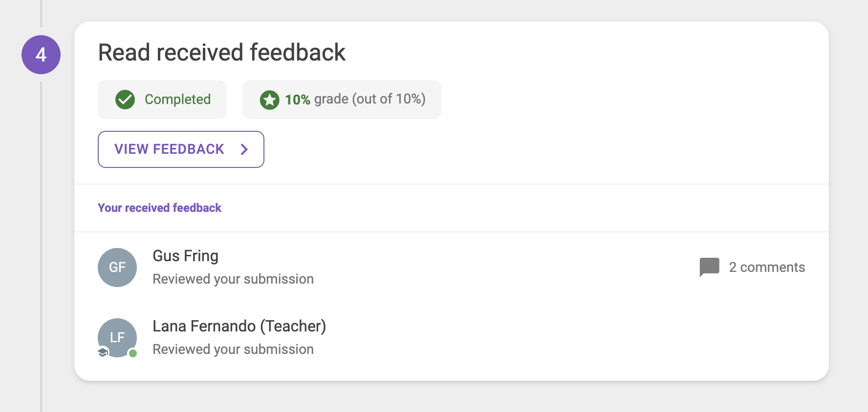868x412 pixels.
Task: Click Reviewed your submission under Gus Fring
Action: (x=233, y=279)
